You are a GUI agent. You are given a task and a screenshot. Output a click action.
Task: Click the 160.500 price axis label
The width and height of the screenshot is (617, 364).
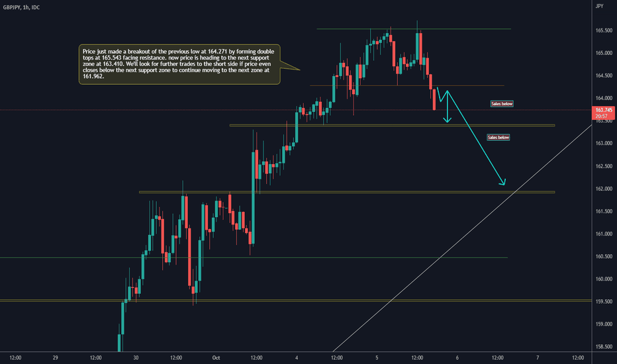point(604,256)
